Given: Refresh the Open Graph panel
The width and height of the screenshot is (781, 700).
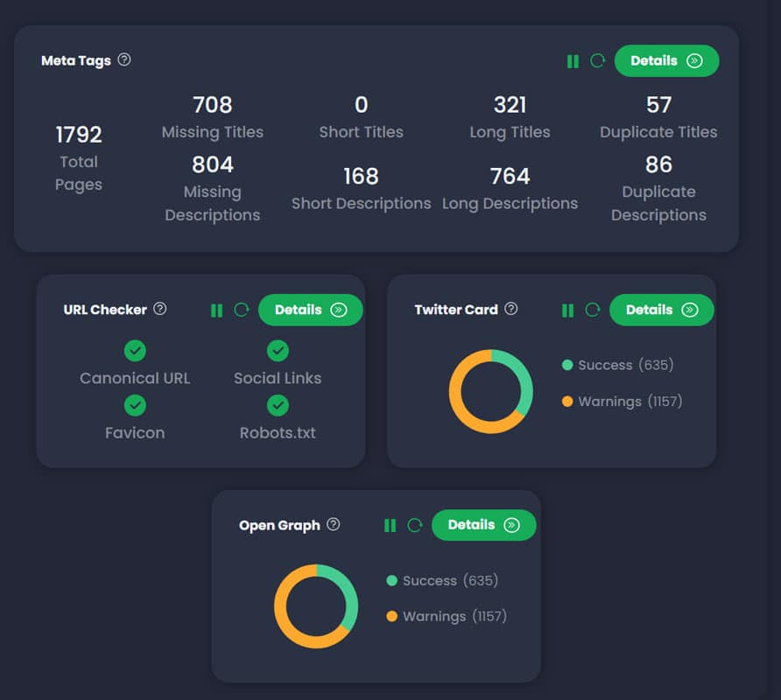Looking at the screenshot, I should [415, 526].
